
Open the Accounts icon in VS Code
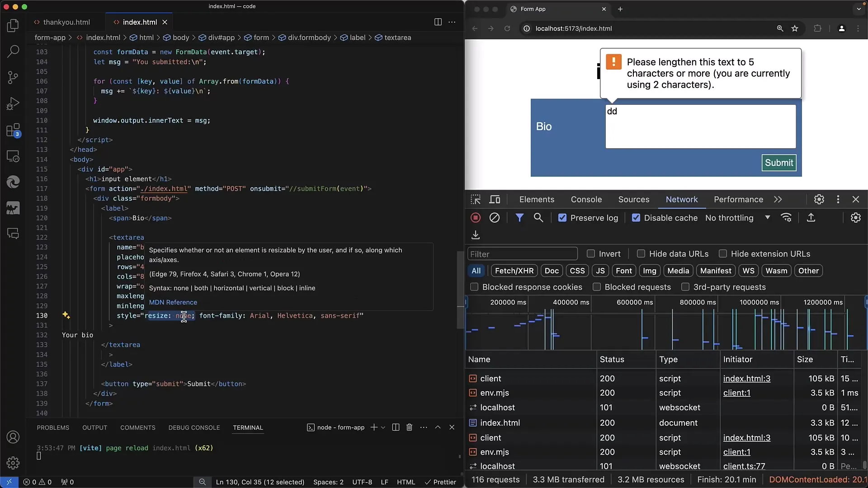13,437
